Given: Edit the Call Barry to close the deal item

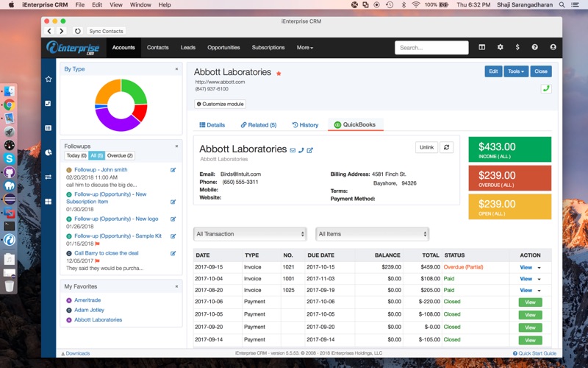Looking at the screenshot, I should [173, 253].
